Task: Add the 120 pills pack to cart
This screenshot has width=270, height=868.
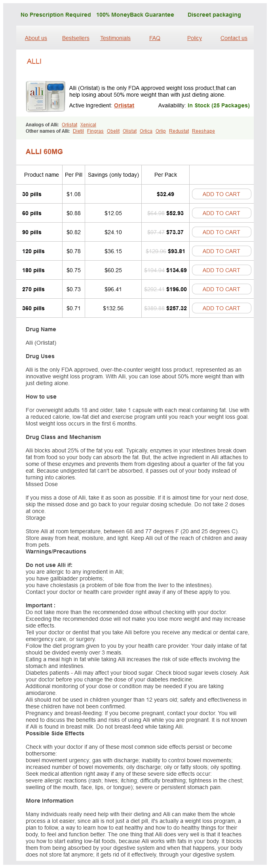Action: (221, 251)
